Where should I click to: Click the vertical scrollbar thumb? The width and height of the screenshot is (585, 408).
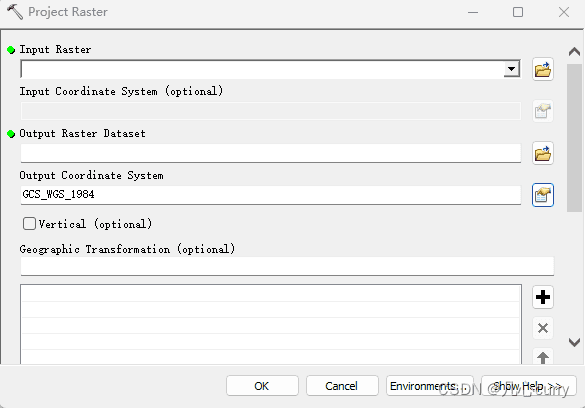[574, 138]
